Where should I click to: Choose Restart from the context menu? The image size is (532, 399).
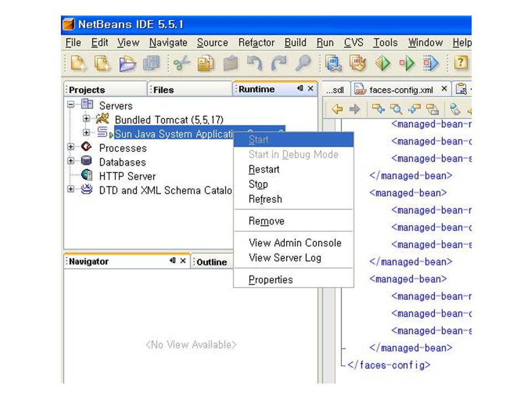click(294, 170)
